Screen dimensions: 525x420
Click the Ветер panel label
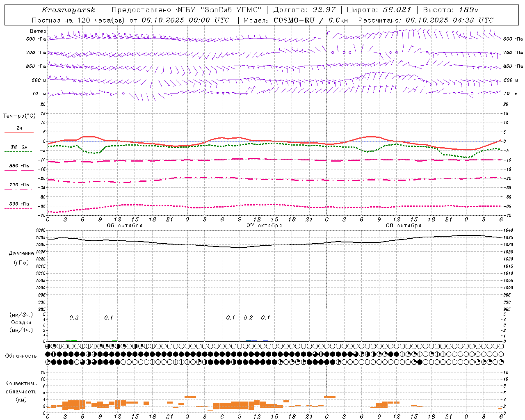coord(38,31)
